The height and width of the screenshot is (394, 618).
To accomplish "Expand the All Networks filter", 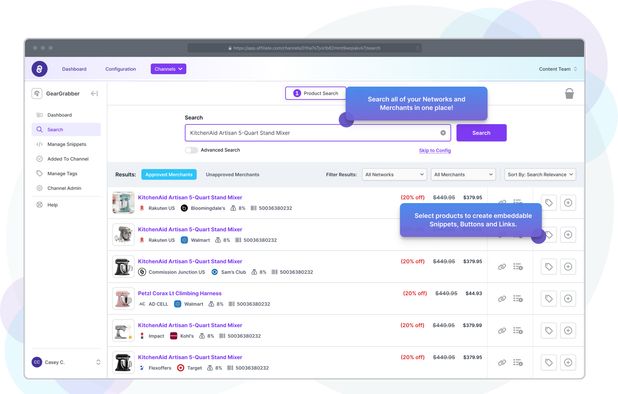I will (x=395, y=175).
